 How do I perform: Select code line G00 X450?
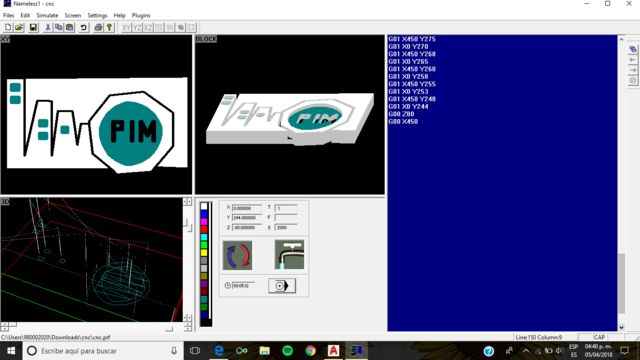pyautogui.click(x=403, y=122)
